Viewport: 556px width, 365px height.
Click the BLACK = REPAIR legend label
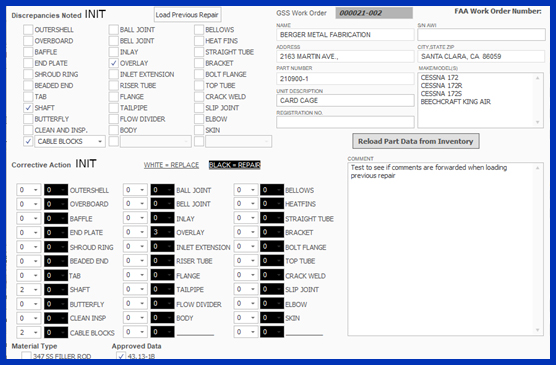[x=235, y=165]
